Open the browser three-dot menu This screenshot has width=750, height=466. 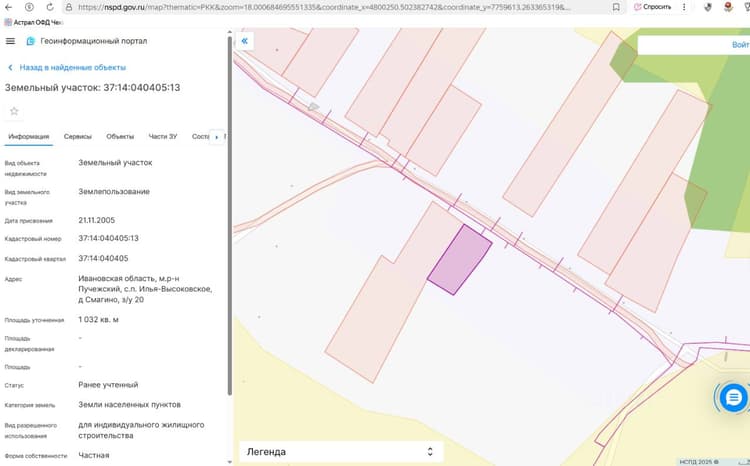684,7
